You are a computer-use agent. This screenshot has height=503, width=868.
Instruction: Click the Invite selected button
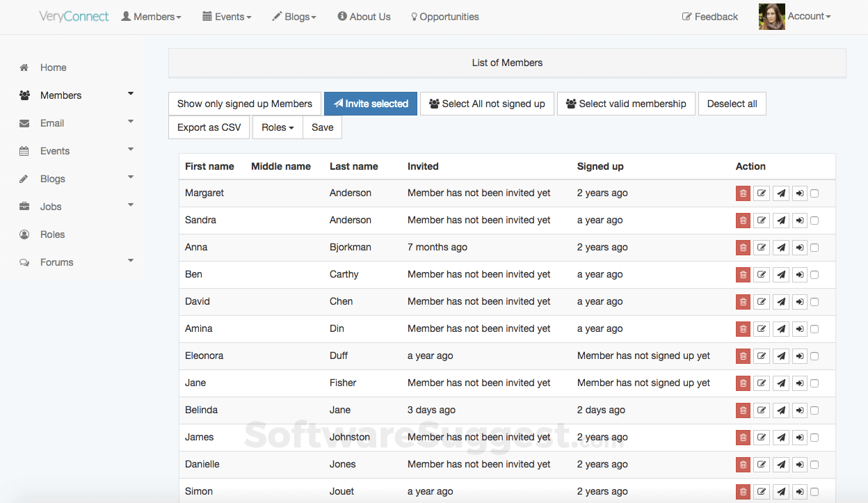pos(371,104)
